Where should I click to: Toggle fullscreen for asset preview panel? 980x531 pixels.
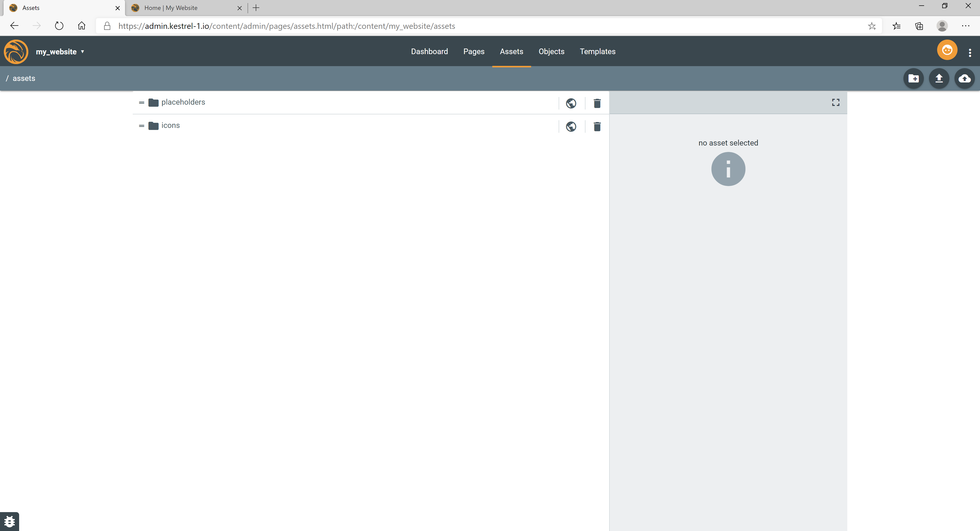pos(836,102)
